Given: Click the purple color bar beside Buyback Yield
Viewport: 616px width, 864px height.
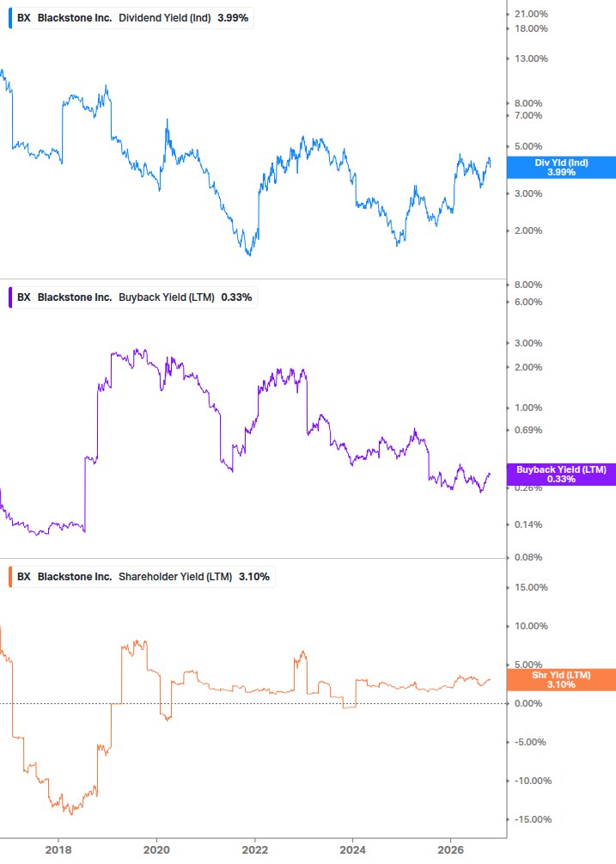Looking at the screenshot, I should tap(10, 297).
